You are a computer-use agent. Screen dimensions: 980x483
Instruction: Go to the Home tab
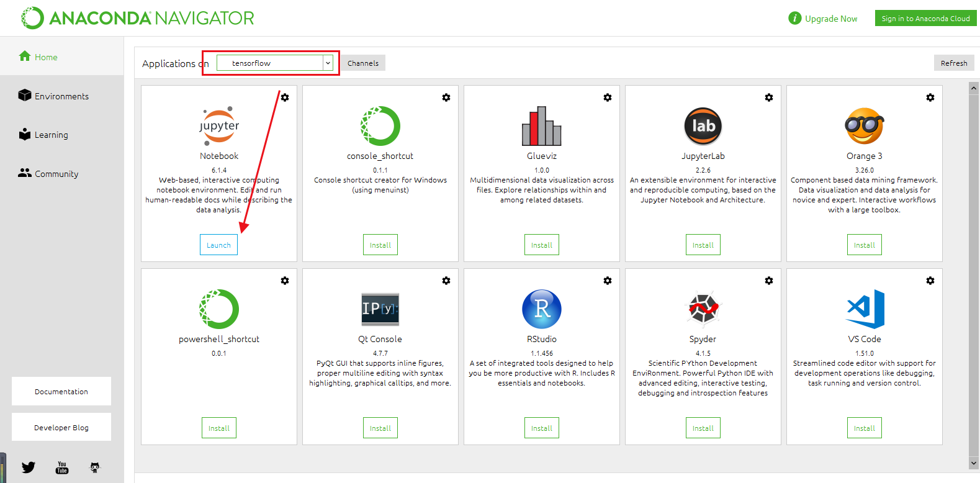coord(62,56)
